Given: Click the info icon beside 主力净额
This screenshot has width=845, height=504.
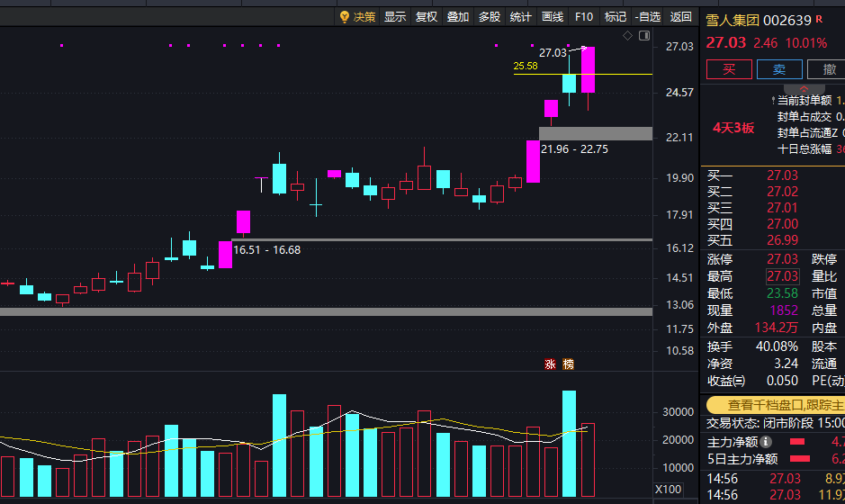Looking at the screenshot, I should [765, 442].
